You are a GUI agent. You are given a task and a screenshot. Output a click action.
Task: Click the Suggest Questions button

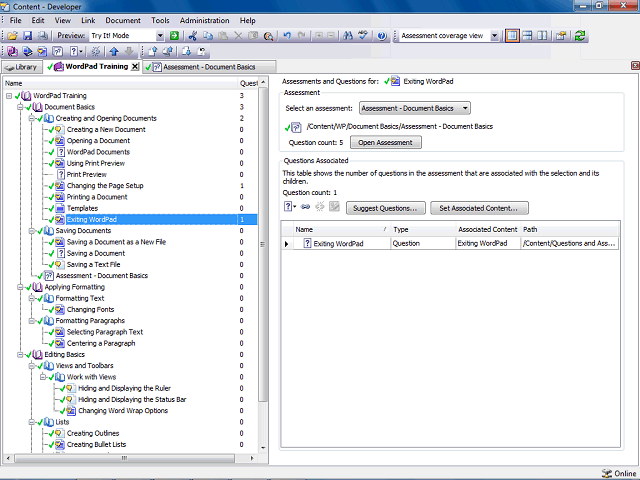click(385, 208)
